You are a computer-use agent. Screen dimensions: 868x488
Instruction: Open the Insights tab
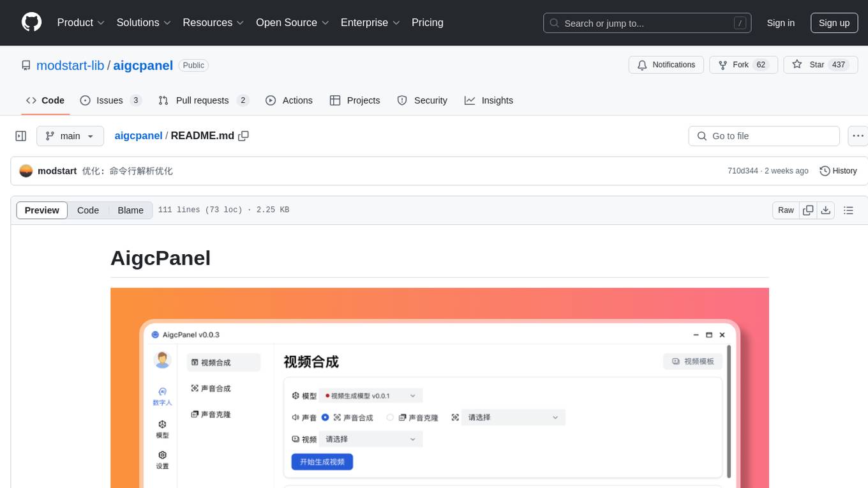click(489, 100)
